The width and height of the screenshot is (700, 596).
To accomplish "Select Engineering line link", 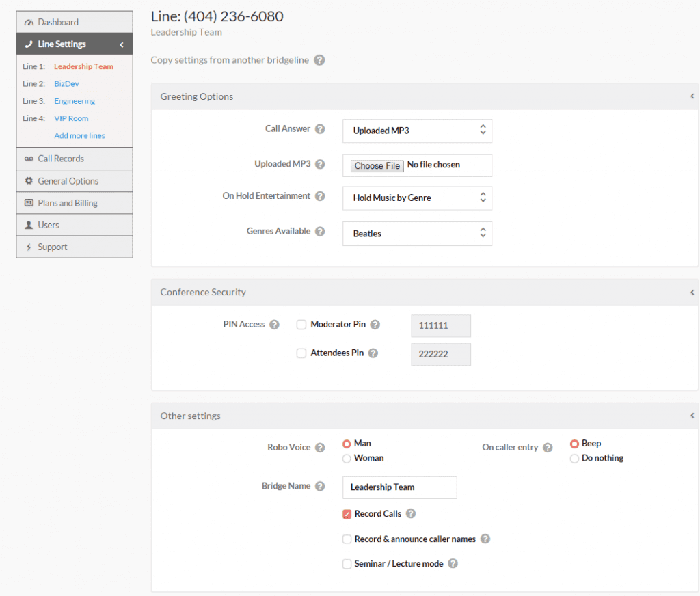I will pyautogui.click(x=75, y=101).
